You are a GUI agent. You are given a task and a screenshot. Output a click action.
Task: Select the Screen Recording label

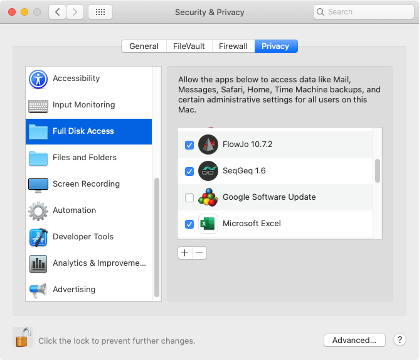[86, 184]
